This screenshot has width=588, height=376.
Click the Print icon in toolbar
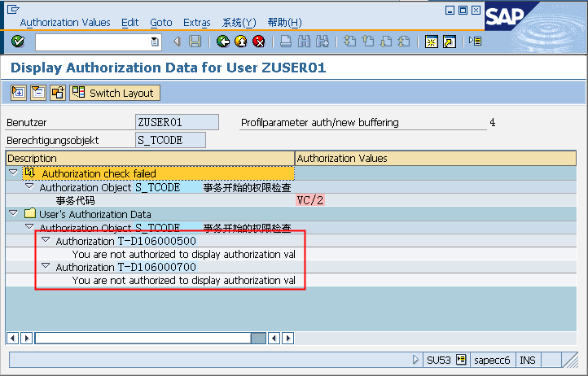point(286,42)
